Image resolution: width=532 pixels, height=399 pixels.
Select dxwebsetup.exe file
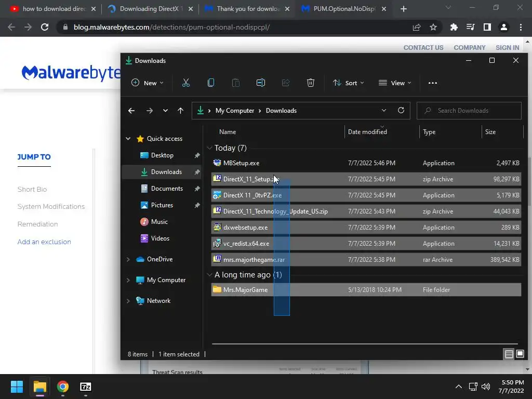click(x=366, y=228)
